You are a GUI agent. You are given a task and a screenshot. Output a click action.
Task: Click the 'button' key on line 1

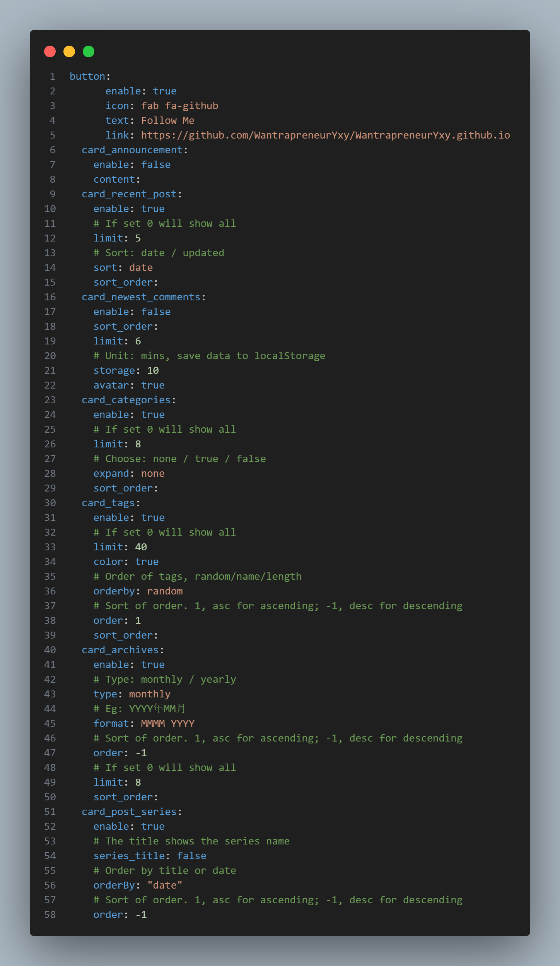click(x=87, y=76)
